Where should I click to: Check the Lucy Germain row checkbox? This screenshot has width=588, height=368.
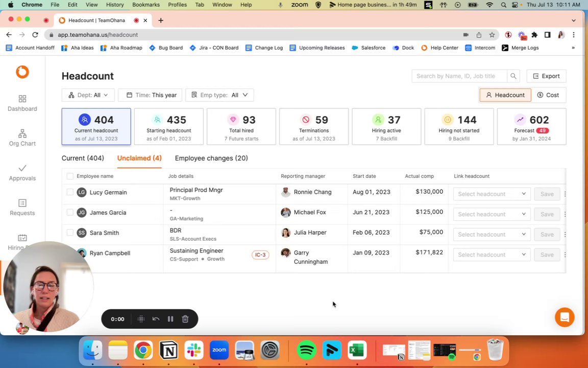click(70, 192)
